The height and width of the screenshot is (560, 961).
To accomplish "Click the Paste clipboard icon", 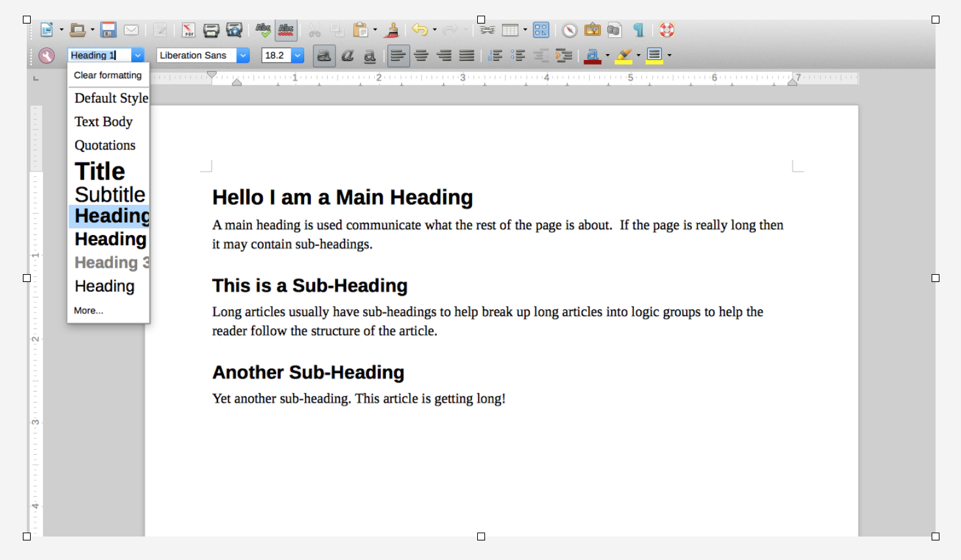I will pyautogui.click(x=360, y=30).
